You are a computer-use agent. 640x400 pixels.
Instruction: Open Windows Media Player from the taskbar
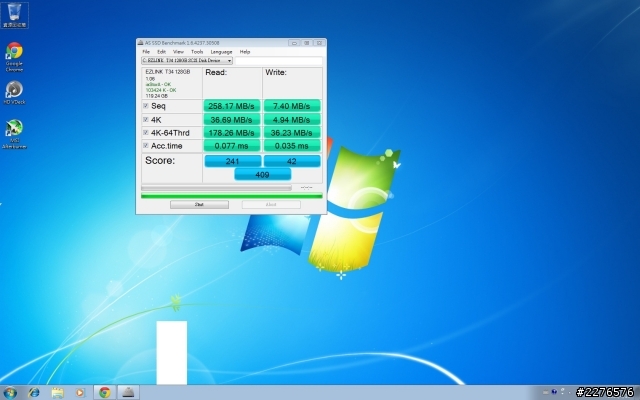tap(80, 393)
